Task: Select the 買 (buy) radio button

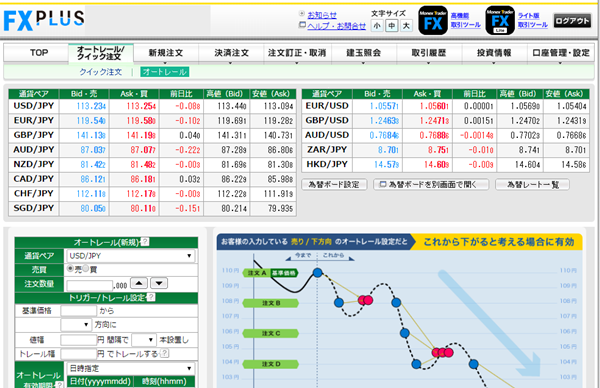Action: (86, 268)
